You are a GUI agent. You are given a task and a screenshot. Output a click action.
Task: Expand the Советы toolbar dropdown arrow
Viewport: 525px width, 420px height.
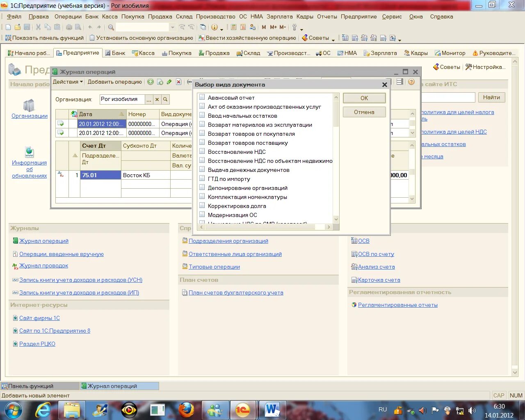333,39
